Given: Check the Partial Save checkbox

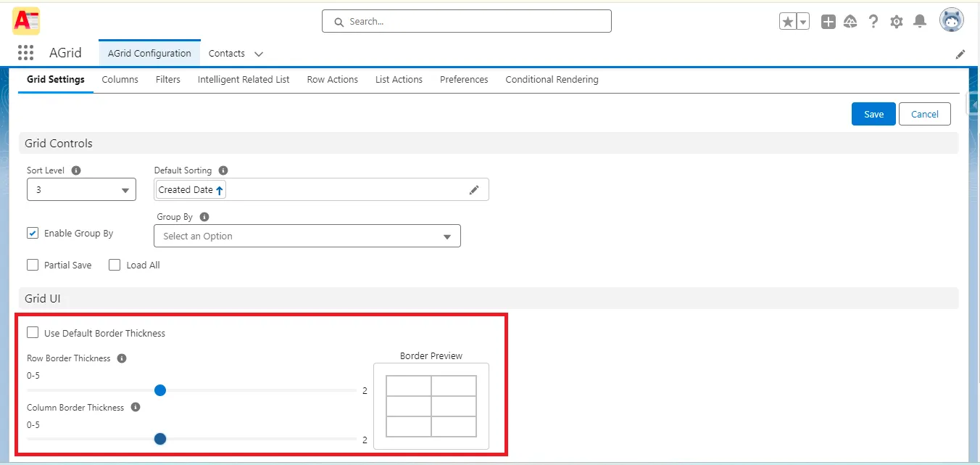Looking at the screenshot, I should click(x=33, y=265).
